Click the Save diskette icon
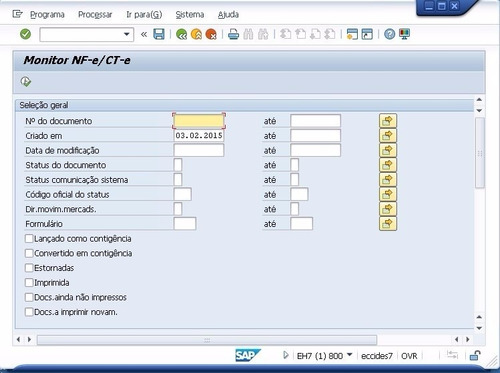 (x=159, y=34)
